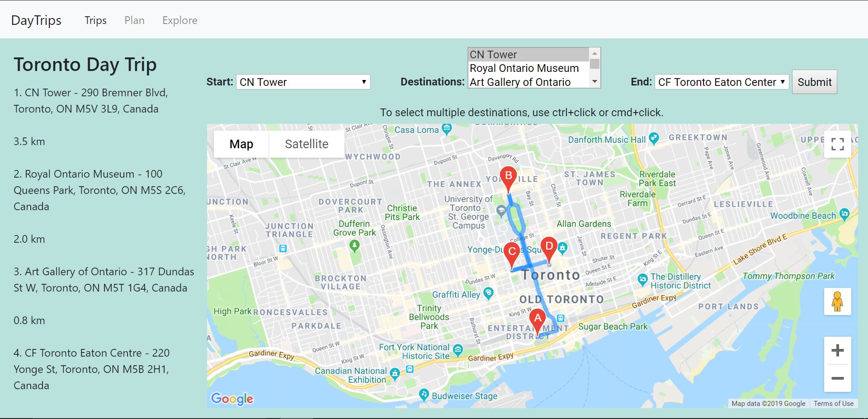The image size is (868, 419).
Task: Click the Trinity Bellwoods Park label
Action: click(429, 317)
